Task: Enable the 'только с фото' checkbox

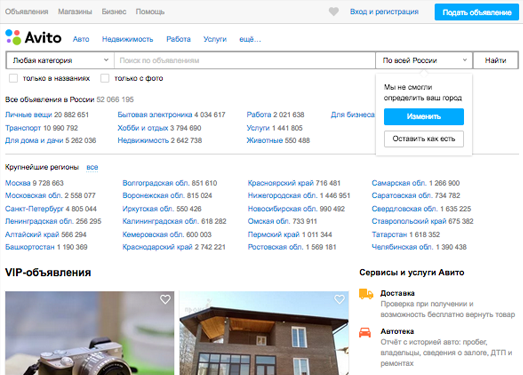Action: [x=105, y=78]
